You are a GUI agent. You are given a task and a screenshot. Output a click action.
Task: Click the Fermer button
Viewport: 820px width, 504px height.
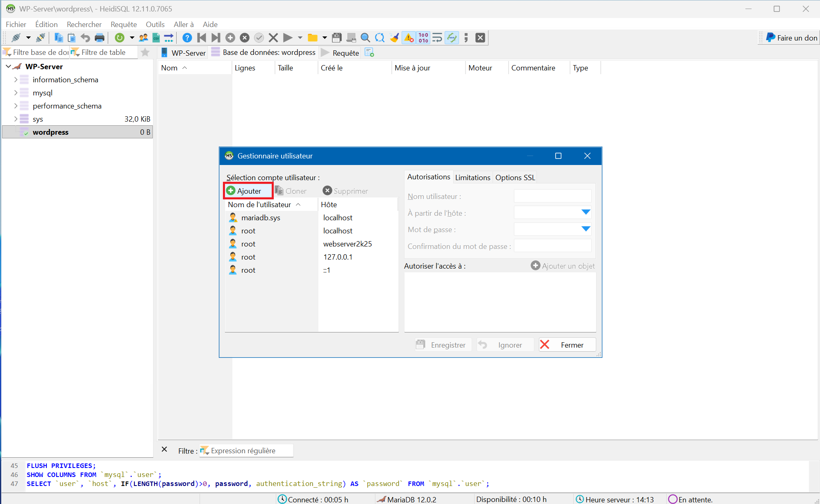568,345
